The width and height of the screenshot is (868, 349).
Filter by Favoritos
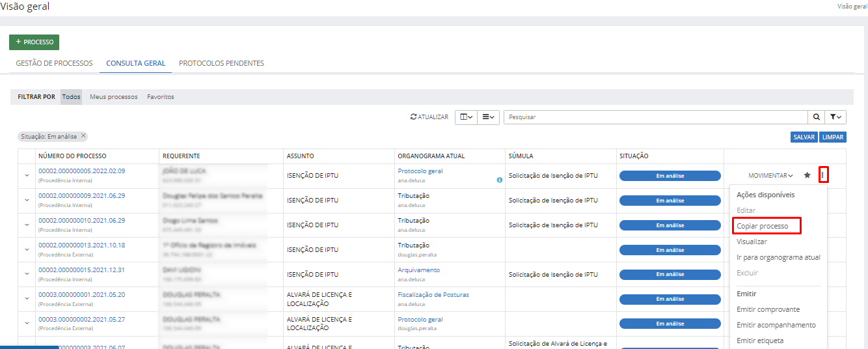tap(160, 97)
